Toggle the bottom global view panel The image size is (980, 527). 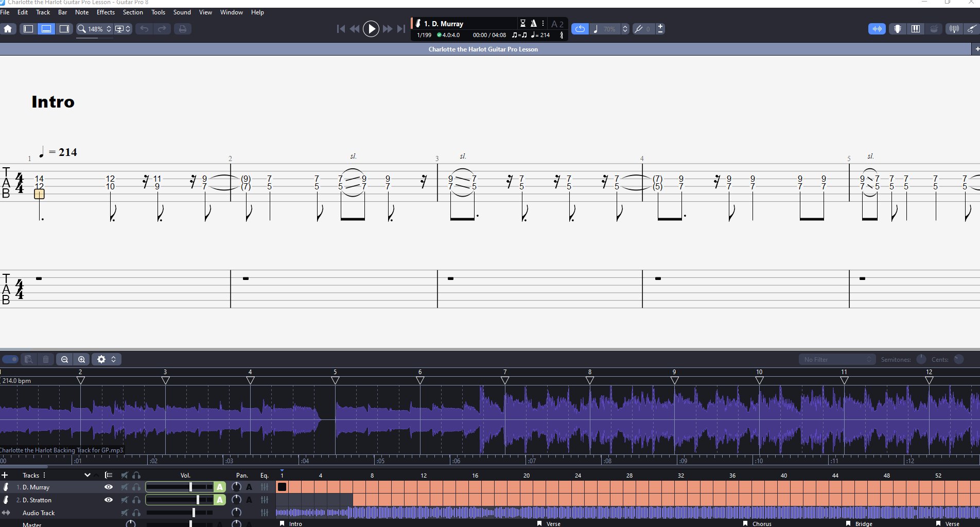46,29
